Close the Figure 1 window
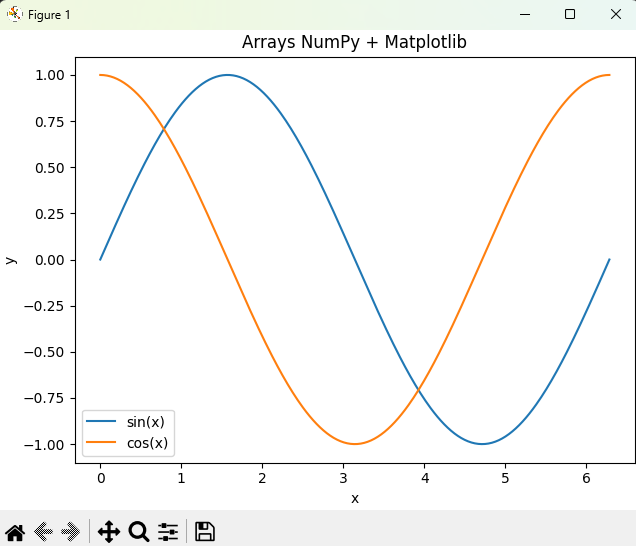Viewport: 636px width, 546px height. click(x=614, y=14)
